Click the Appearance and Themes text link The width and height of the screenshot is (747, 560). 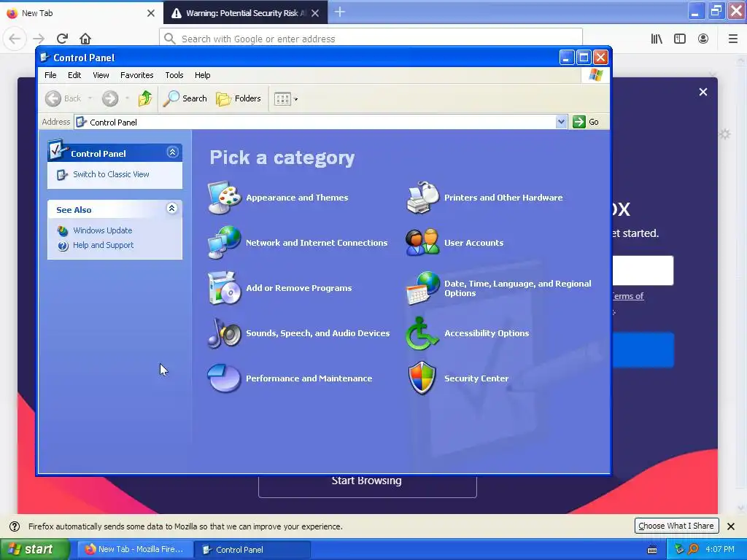[x=297, y=198]
